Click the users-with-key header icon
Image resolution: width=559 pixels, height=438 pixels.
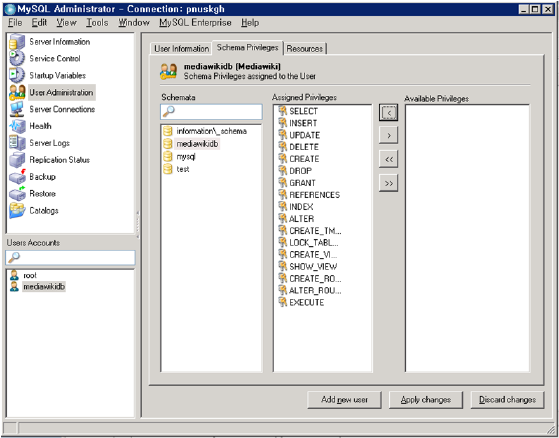coord(168,71)
